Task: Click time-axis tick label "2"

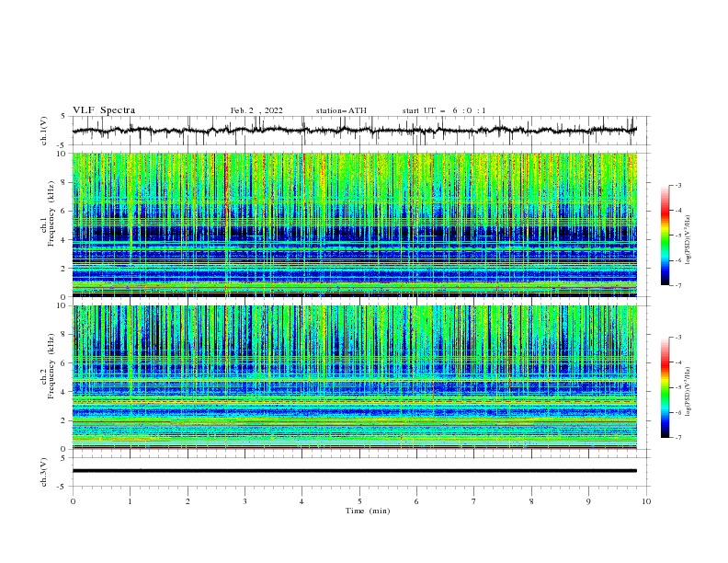Action: tap(188, 501)
